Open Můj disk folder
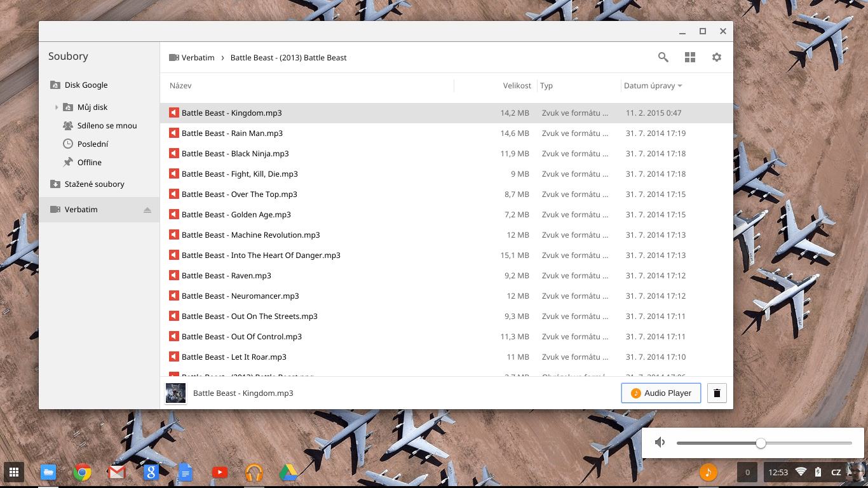This screenshot has width=868, height=488. (x=99, y=107)
